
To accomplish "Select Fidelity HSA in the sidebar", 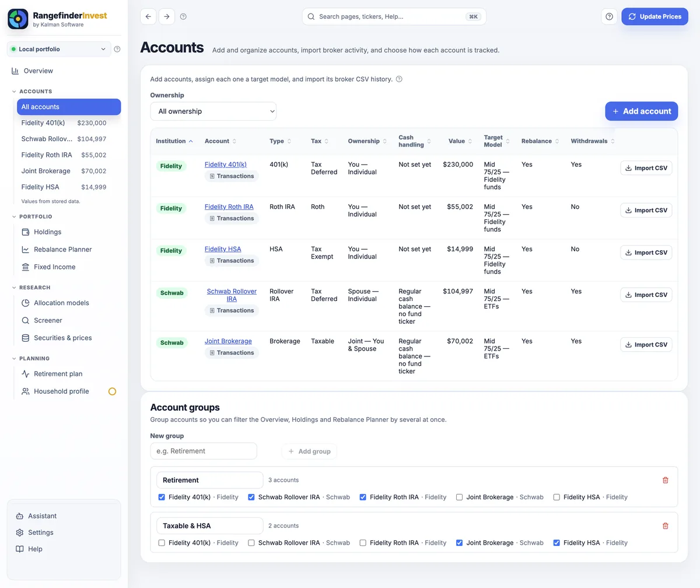I will 69,187.
